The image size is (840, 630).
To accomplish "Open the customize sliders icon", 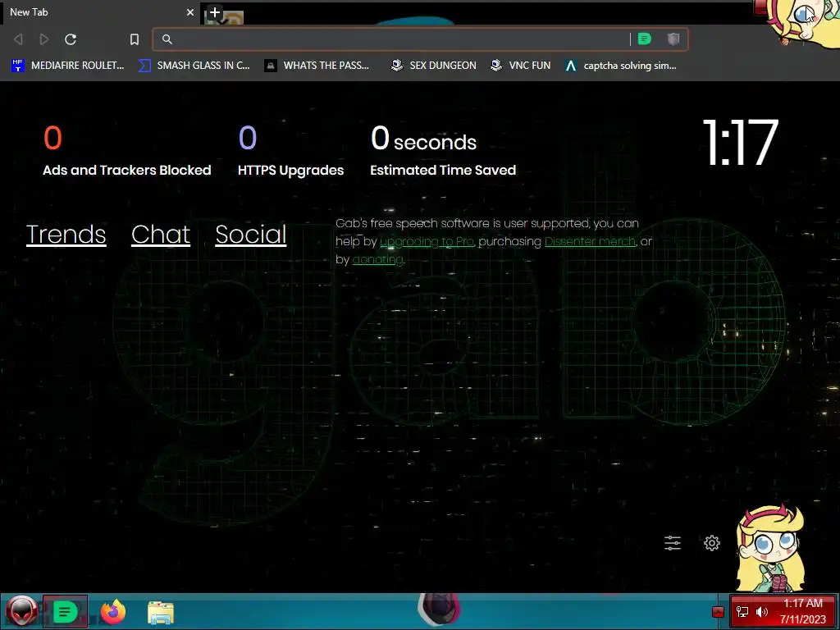I will tap(673, 543).
